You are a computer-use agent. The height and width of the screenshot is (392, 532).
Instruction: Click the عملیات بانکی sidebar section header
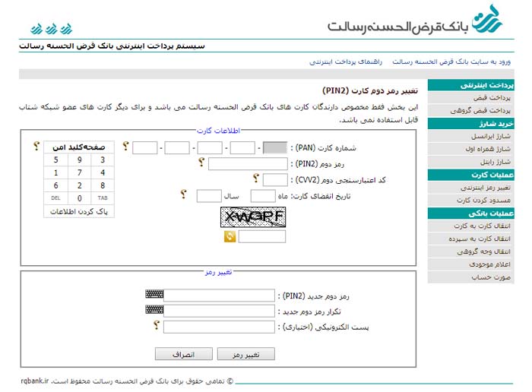[471, 213]
